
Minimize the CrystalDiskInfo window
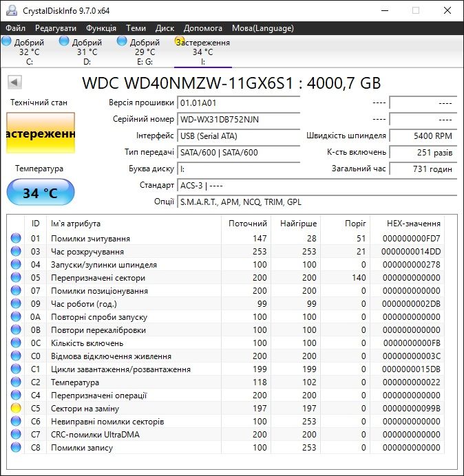click(385, 10)
